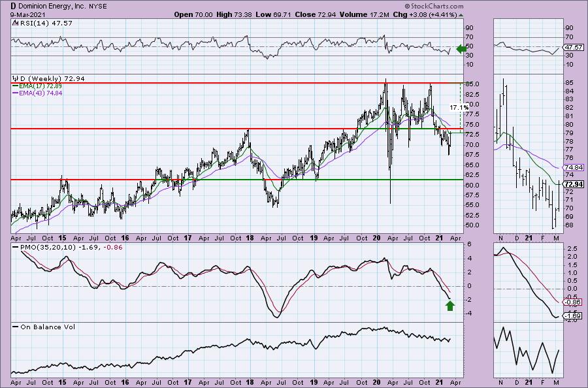Click the High 73.38 value
This screenshot has height=388, width=588.
click(x=234, y=14)
